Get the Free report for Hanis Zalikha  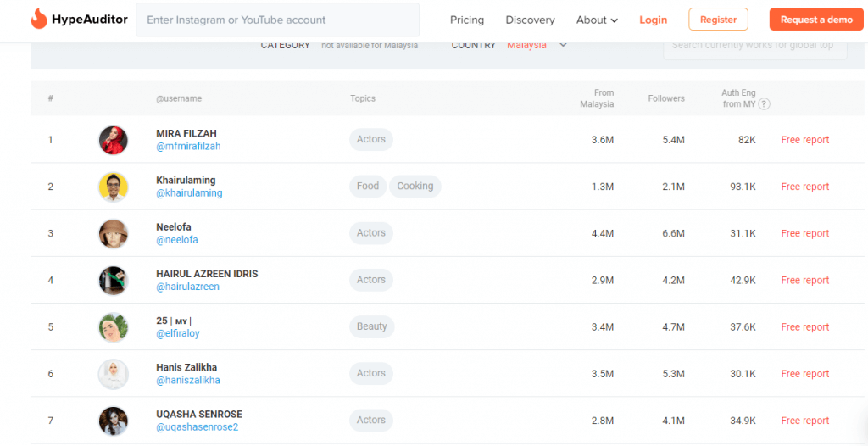[x=805, y=374]
